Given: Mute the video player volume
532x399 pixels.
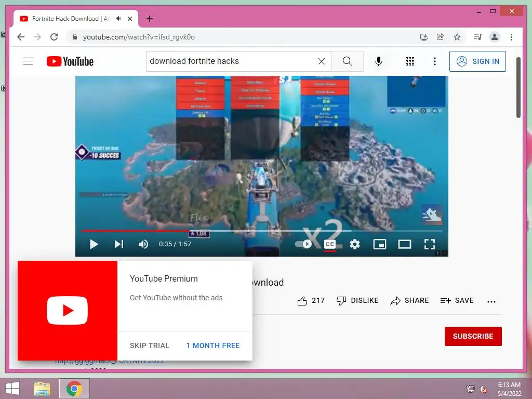Looking at the screenshot, I should point(143,244).
